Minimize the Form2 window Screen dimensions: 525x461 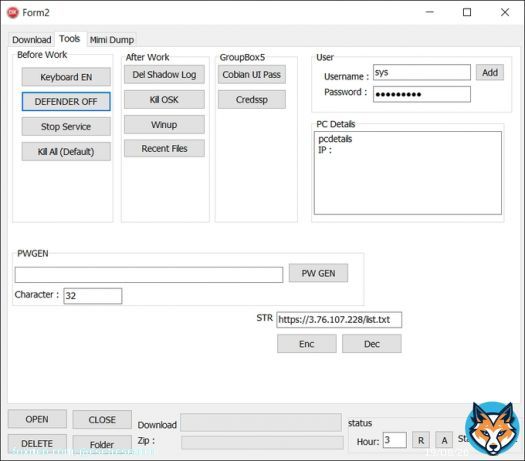click(x=430, y=12)
